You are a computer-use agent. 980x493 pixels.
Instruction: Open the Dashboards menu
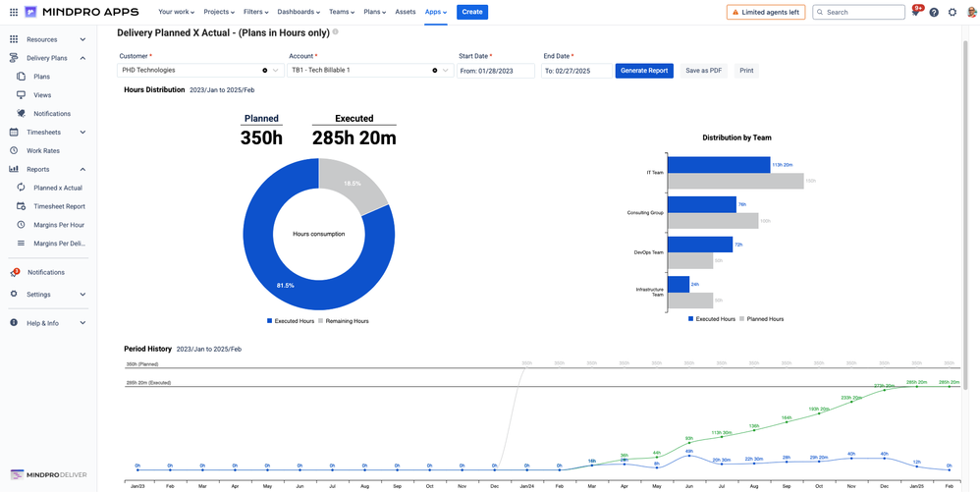[299, 12]
